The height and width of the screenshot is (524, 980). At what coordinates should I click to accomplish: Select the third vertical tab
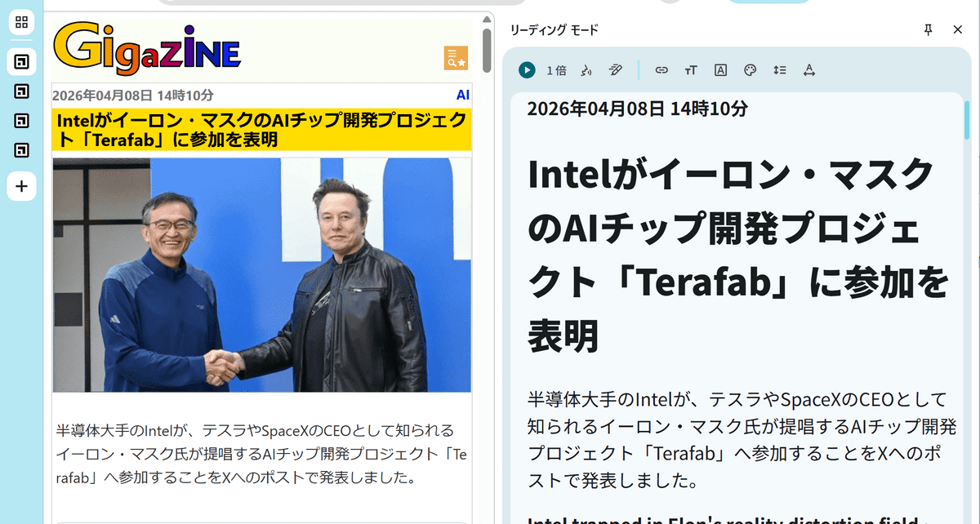pyautogui.click(x=21, y=121)
